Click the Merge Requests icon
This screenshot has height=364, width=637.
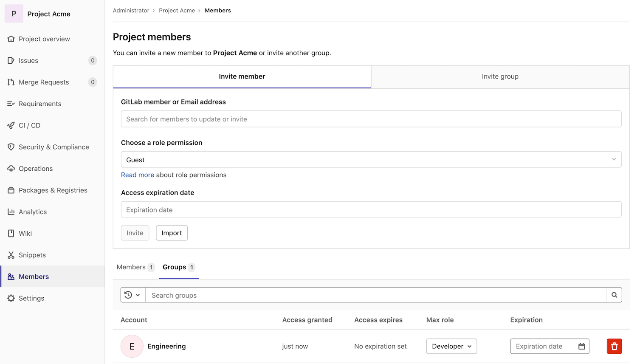pos(11,82)
